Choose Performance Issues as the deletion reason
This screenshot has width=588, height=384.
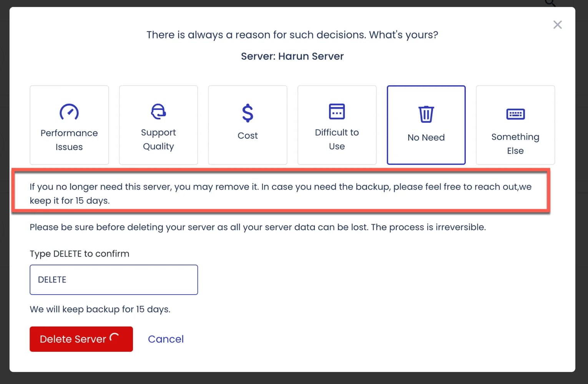pos(69,125)
